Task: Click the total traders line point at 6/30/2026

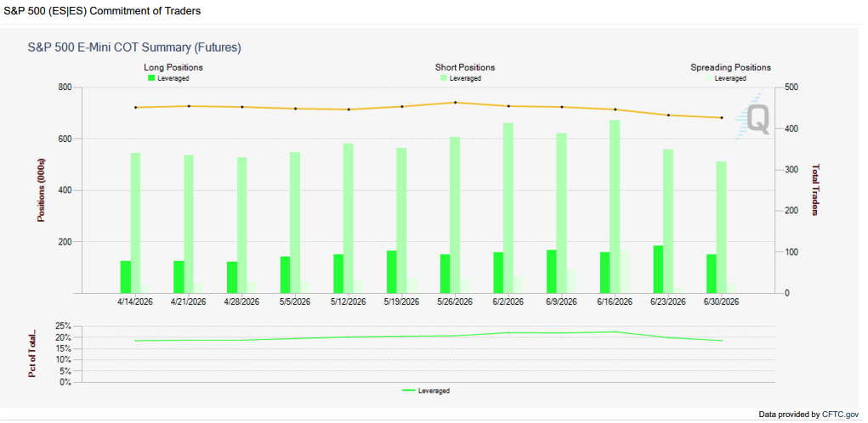Action: point(721,118)
